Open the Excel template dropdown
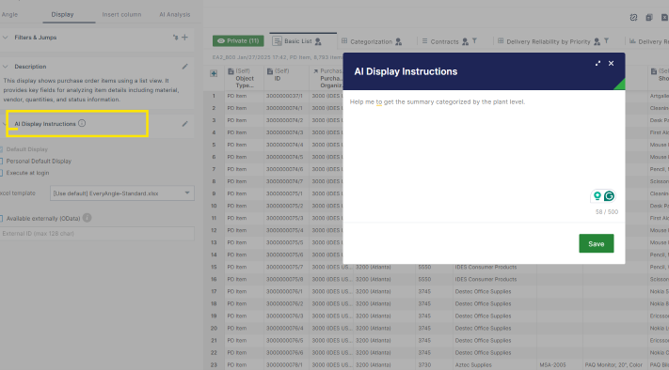Image resolution: width=669 pixels, height=370 pixels. tap(122, 193)
